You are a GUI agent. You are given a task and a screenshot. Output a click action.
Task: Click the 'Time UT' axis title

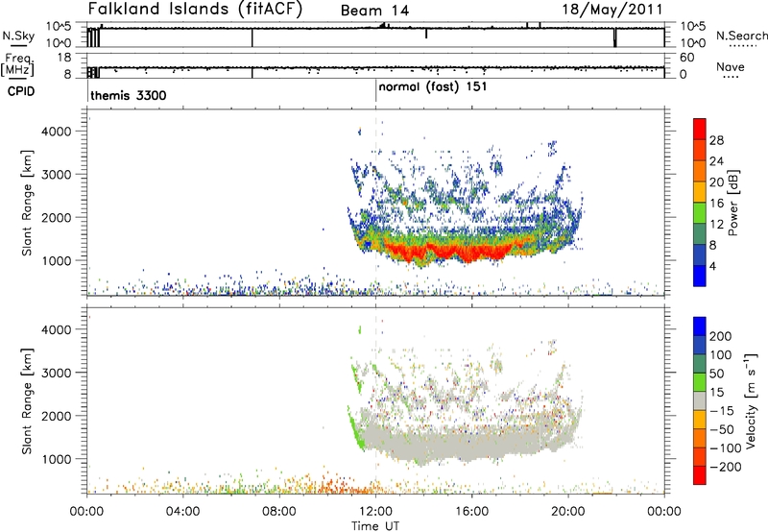375,526
